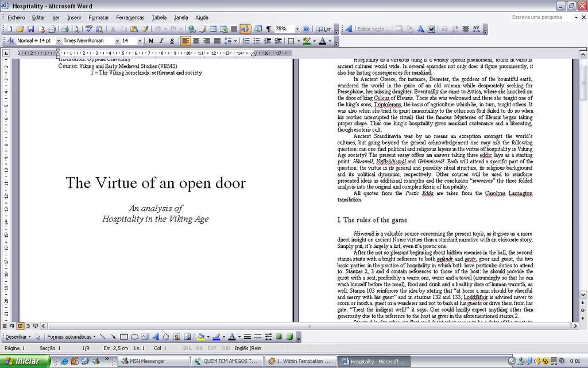This screenshot has width=588, height=368.
Task: Insert a diagram or organization chart
Action: 166,337
